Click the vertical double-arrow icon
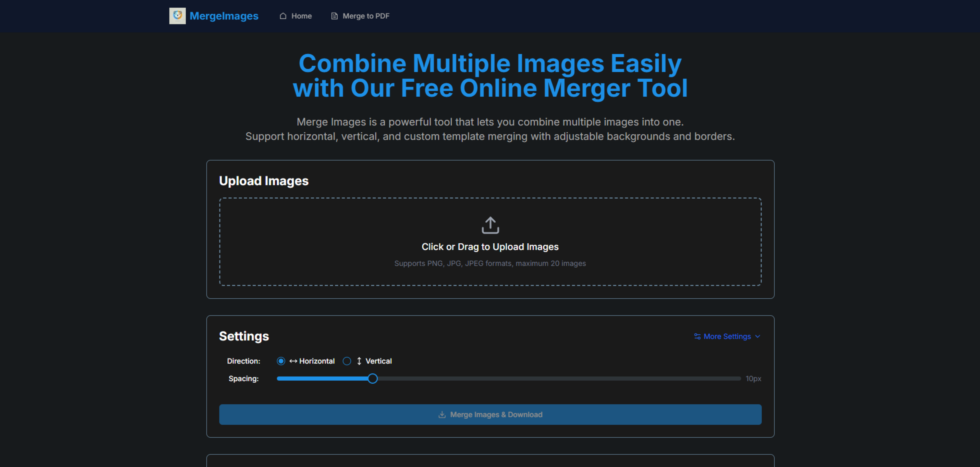The width and height of the screenshot is (980, 467). click(x=359, y=361)
